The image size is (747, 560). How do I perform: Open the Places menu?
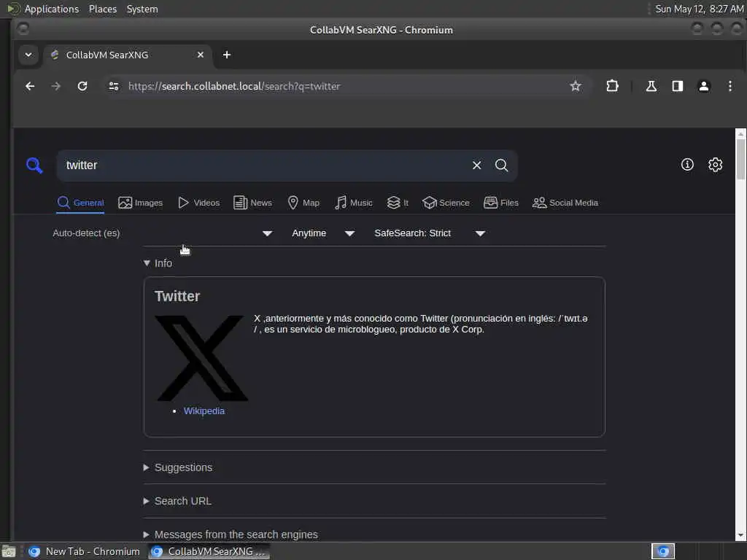click(103, 9)
